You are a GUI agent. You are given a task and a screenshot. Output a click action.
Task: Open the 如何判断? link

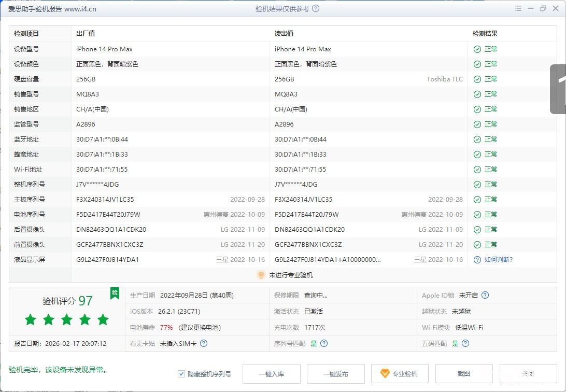pos(498,259)
